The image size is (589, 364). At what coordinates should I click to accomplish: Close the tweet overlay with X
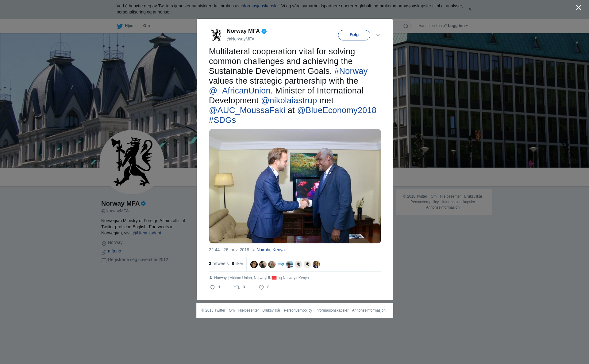(x=579, y=8)
